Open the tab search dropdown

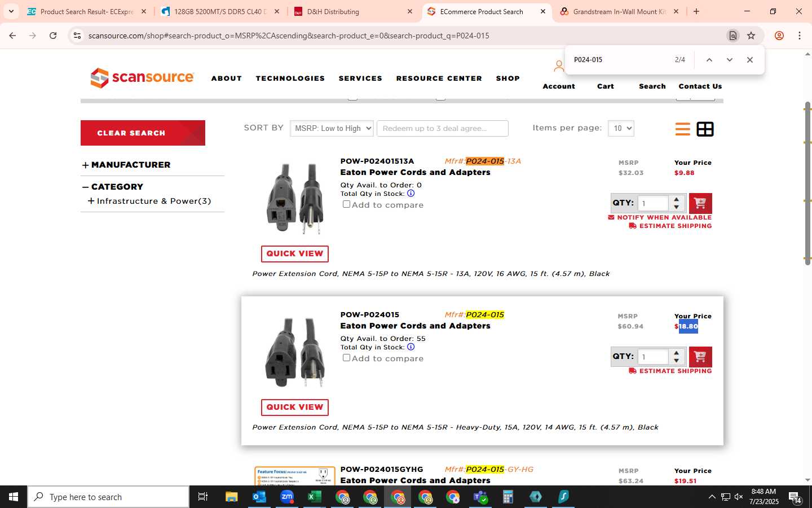[x=11, y=11]
